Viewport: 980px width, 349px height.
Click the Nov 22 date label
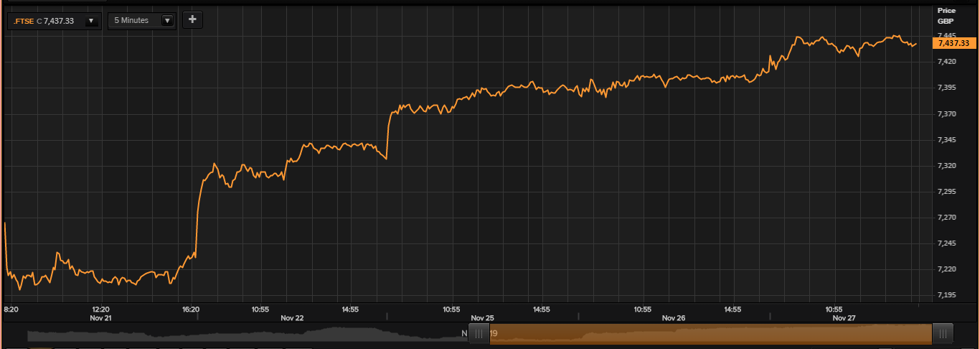click(x=292, y=317)
